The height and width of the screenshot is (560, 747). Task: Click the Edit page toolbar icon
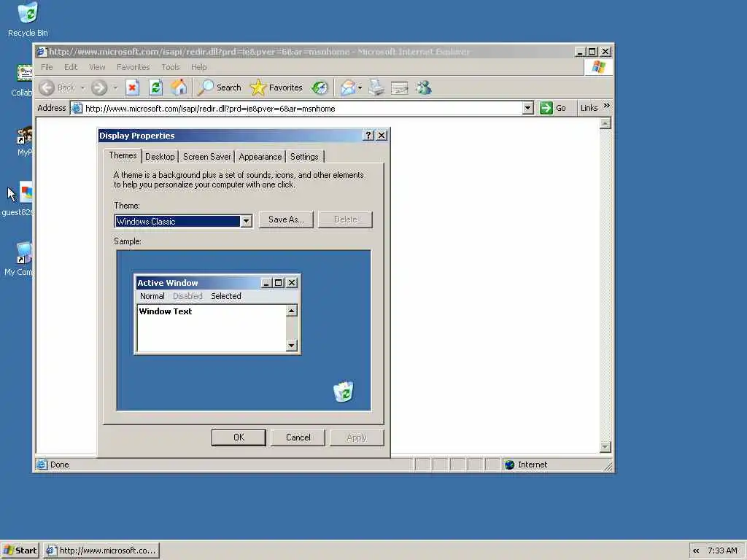[x=399, y=88]
